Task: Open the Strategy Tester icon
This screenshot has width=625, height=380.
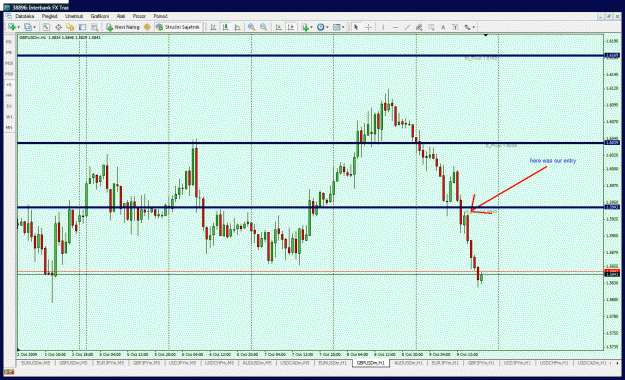Action: click(x=95, y=27)
